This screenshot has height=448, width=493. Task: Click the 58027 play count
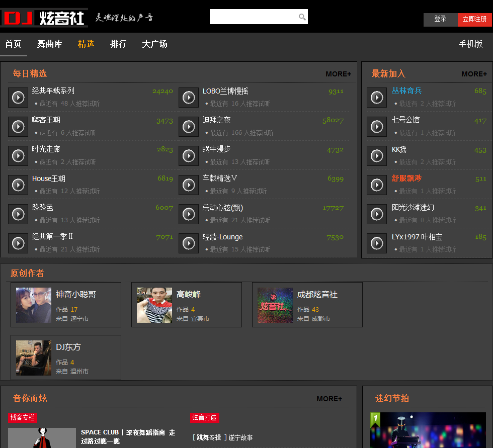coord(333,121)
